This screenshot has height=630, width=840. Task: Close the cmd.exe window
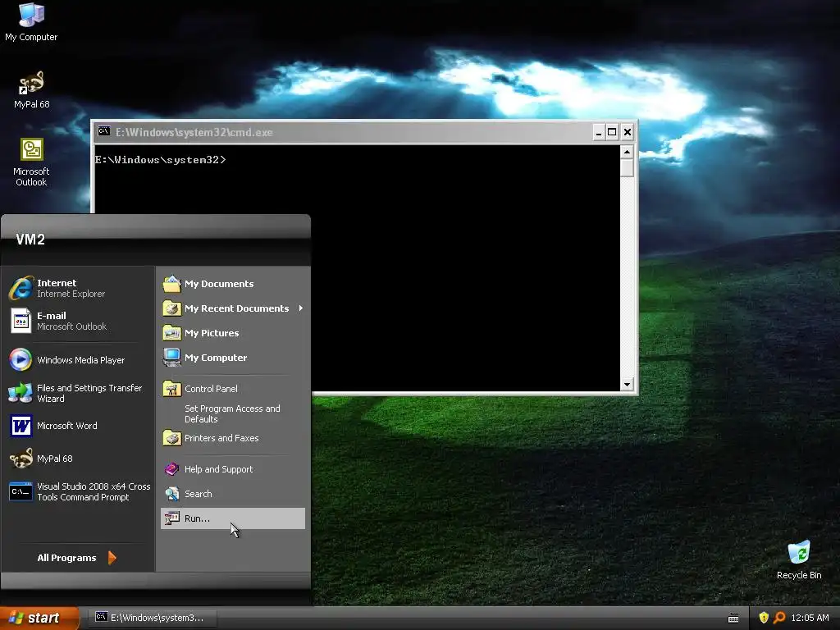tap(628, 132)
